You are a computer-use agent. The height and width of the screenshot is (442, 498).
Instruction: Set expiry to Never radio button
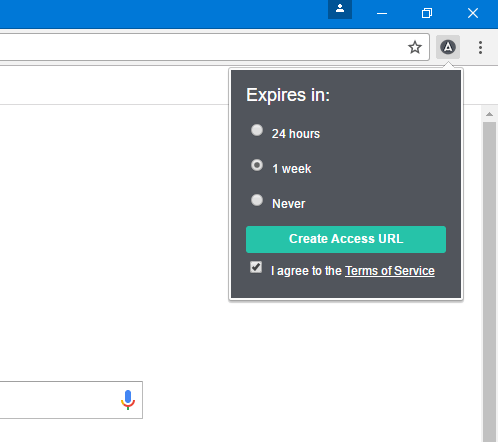click(257, 200)
